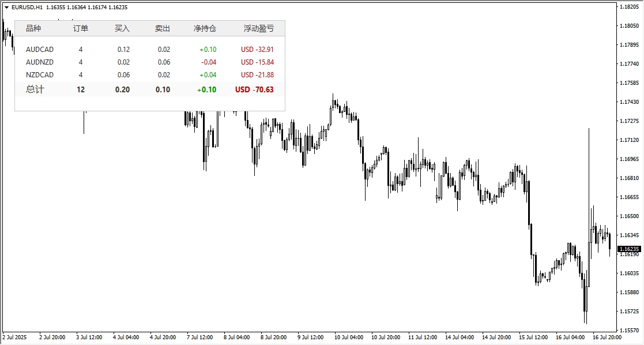Select the NZDCAD symbol row
Viewport: 644px width, 345px height.
40,75
